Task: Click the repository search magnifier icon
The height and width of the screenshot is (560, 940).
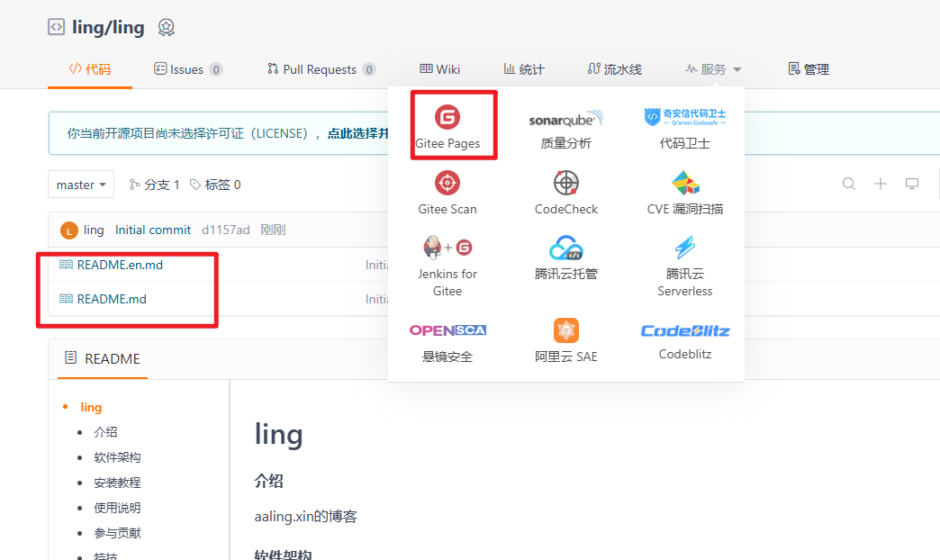Action: (x=848, y=185)
